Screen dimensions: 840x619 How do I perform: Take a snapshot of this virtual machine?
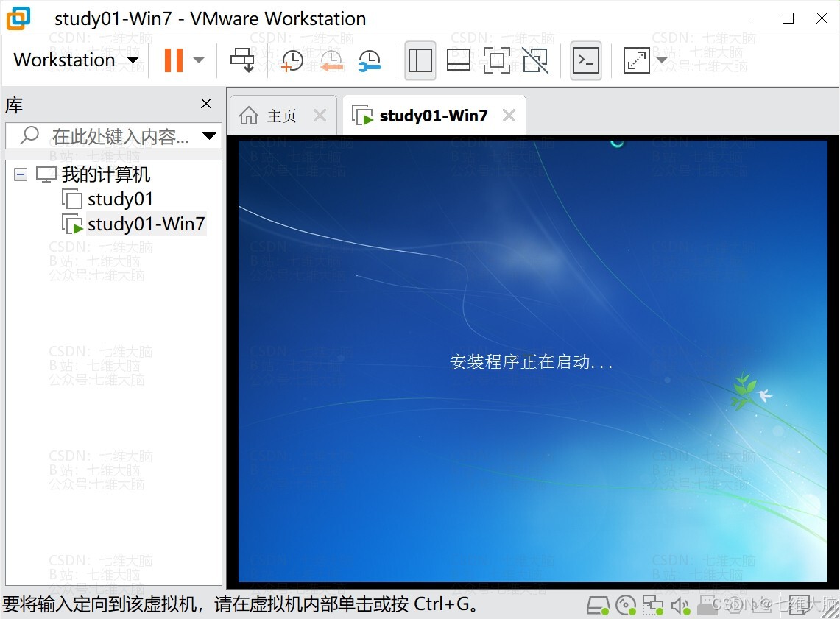[292, 60]
